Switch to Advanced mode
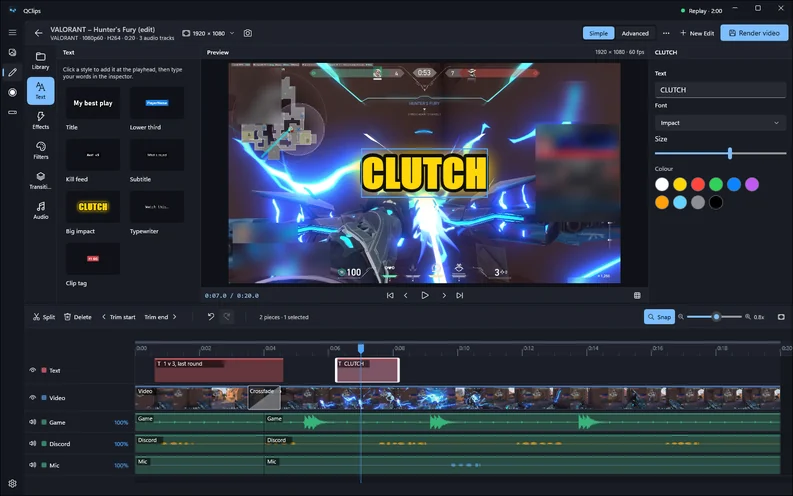793x496 pixels. 635,33
